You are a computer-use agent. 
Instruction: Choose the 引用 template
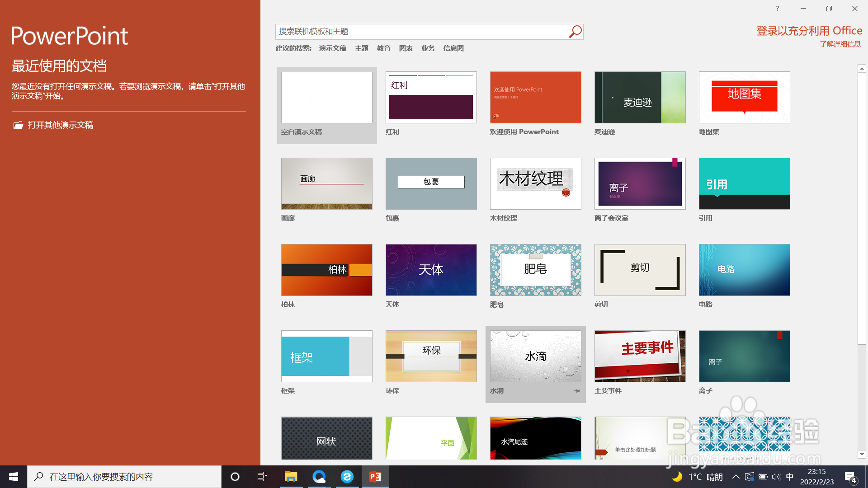click(745, 183)
